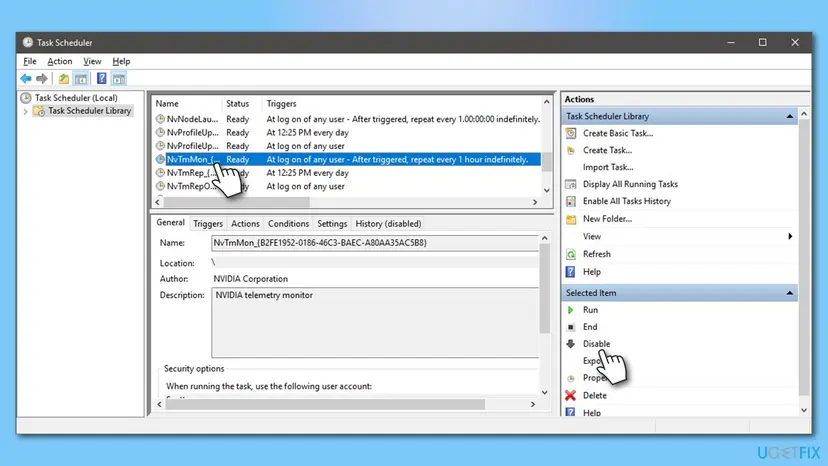Sort tasks by the Triggers column header
The image size is (828, 466).
[401, 104]
